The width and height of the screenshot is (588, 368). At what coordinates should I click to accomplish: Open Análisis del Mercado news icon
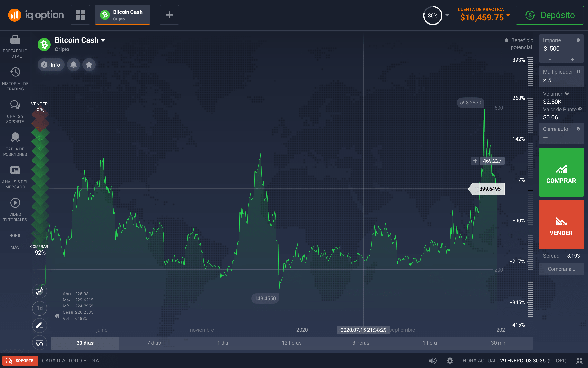[x=15, y=170]
